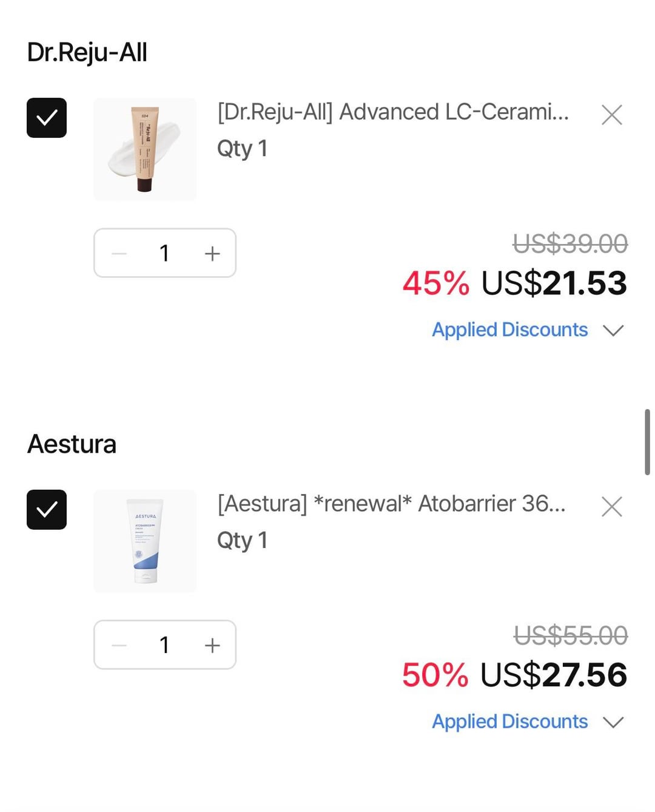This screenshot has height=812, width=655.
Task: Remove the Dr.Reju-All item with X icon
Action: pyautogui.click(x=611, y=115)
